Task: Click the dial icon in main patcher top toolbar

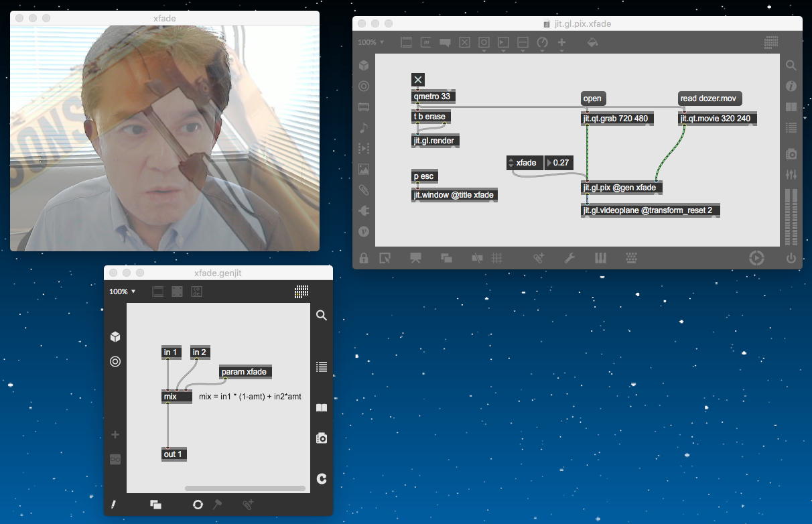Action: 543,42
